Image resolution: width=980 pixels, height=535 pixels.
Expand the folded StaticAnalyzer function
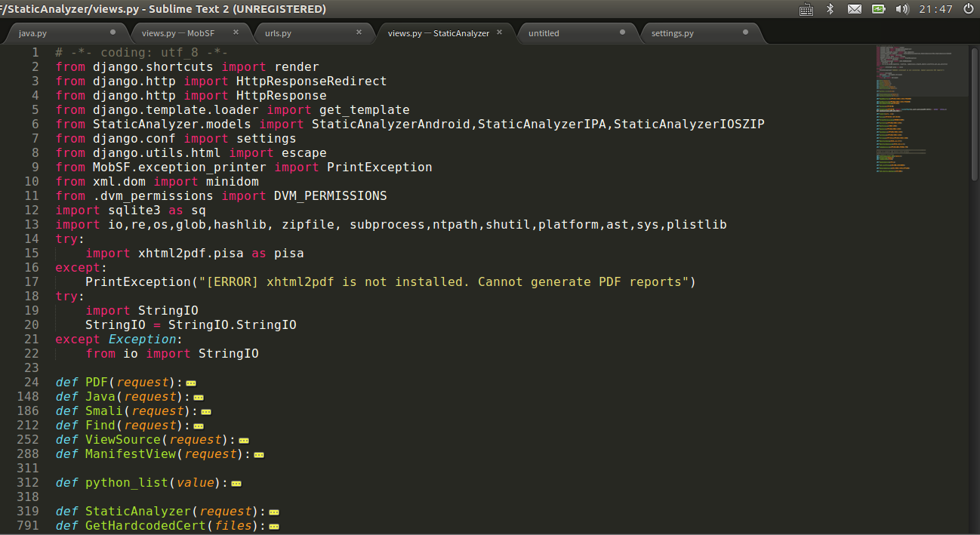coord(274,512)
